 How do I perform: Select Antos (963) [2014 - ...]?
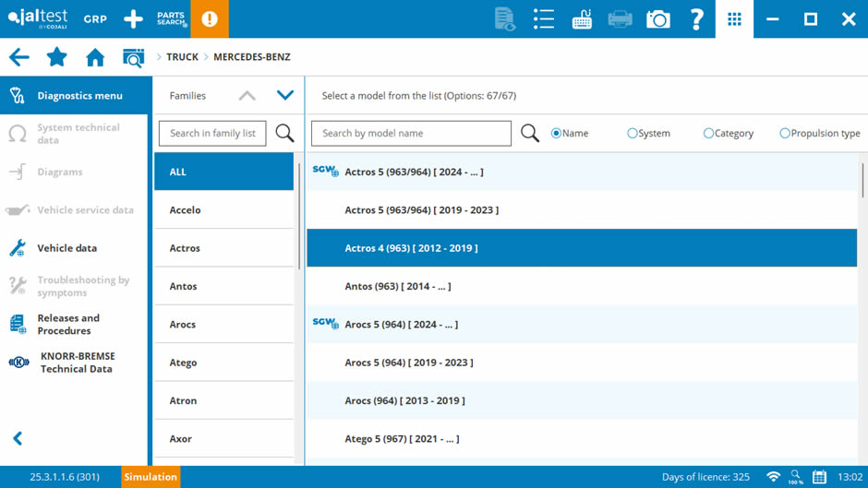pyautogui.click(x=582, y=287)
